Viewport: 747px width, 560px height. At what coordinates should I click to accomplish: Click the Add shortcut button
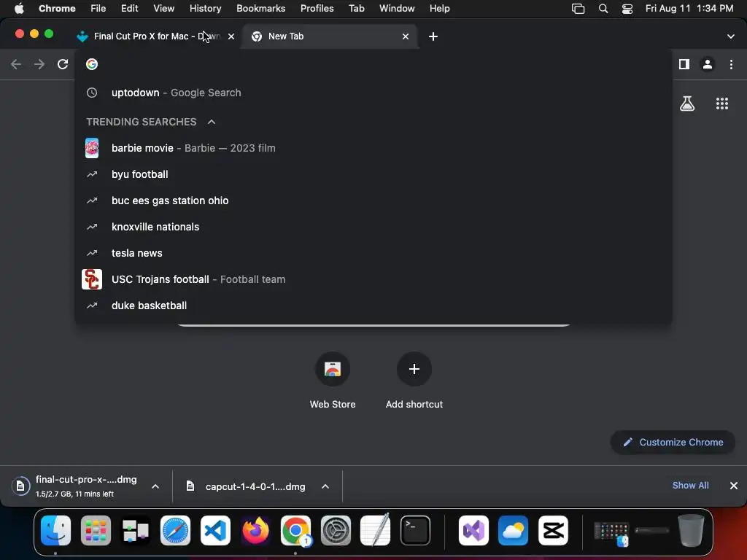[414, 381]
